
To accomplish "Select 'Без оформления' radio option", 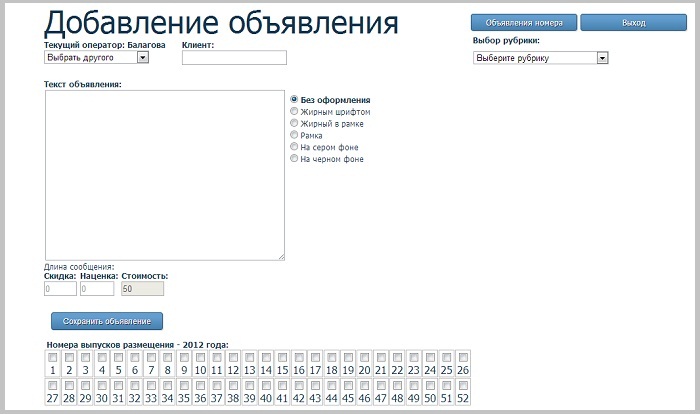I will click(x=294, y=99).
